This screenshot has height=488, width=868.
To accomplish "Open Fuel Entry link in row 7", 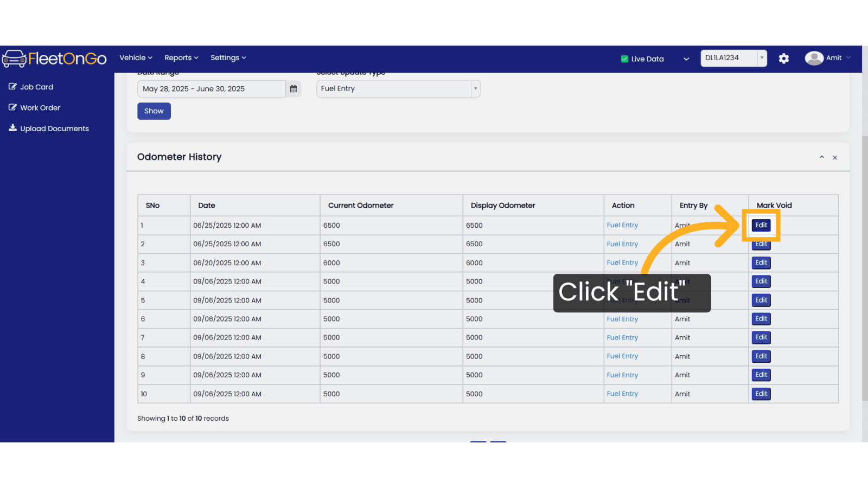I will (x=622, y=338).
